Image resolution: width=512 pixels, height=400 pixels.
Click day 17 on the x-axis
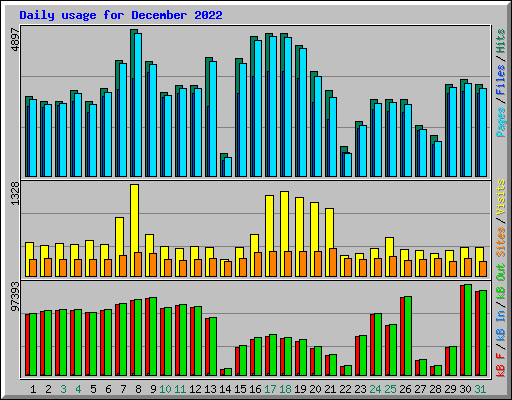tap(270, 389)
